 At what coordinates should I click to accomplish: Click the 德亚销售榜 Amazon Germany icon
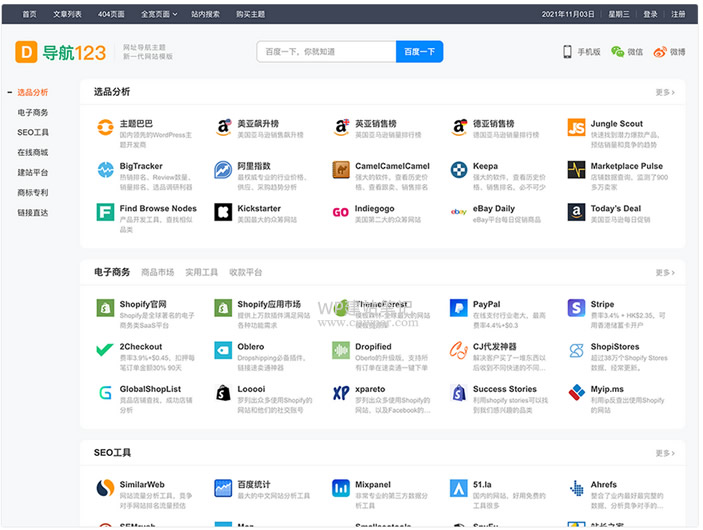[459, 127]
